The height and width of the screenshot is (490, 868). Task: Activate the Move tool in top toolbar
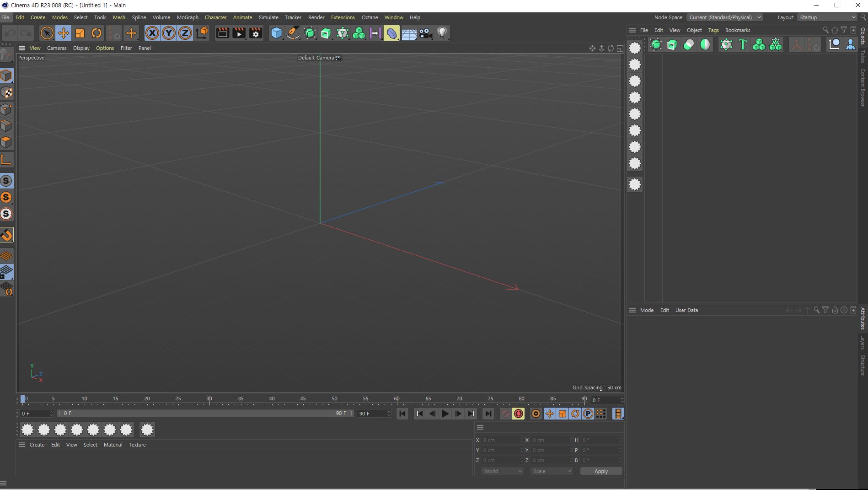tap(63, 33)
